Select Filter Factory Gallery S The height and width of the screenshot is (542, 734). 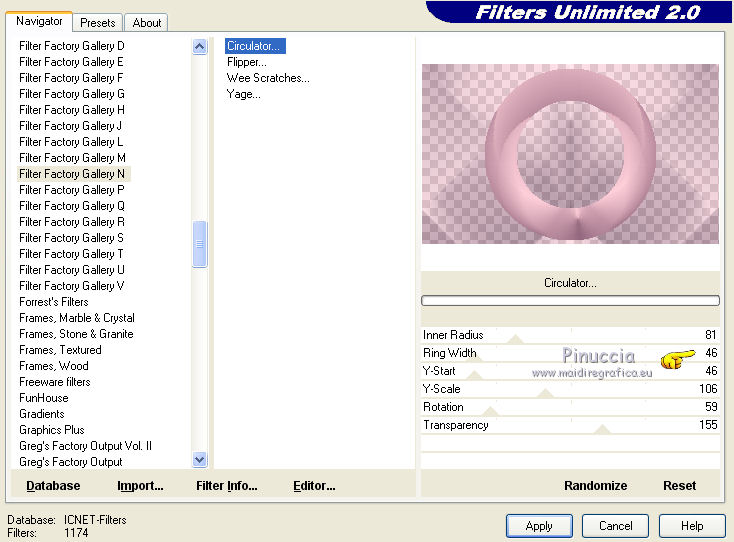pos(71,238)
